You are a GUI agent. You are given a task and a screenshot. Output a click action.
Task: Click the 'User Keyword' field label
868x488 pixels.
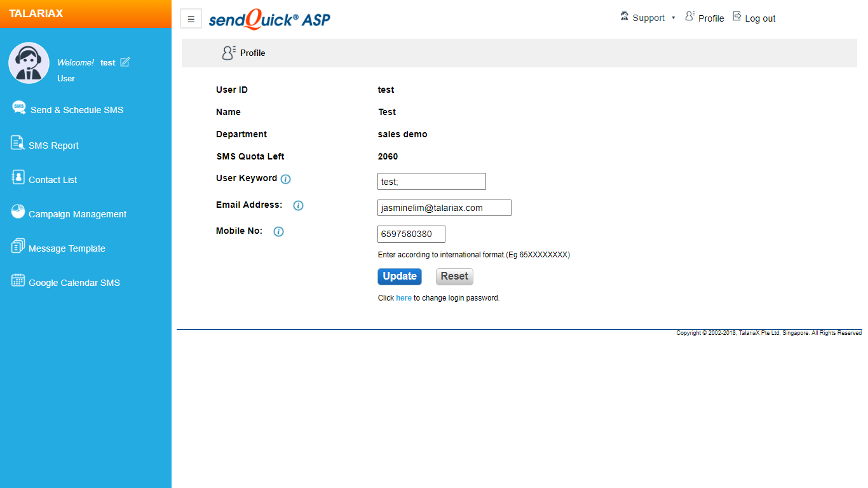pyautogui.click(x=247, y=178)
